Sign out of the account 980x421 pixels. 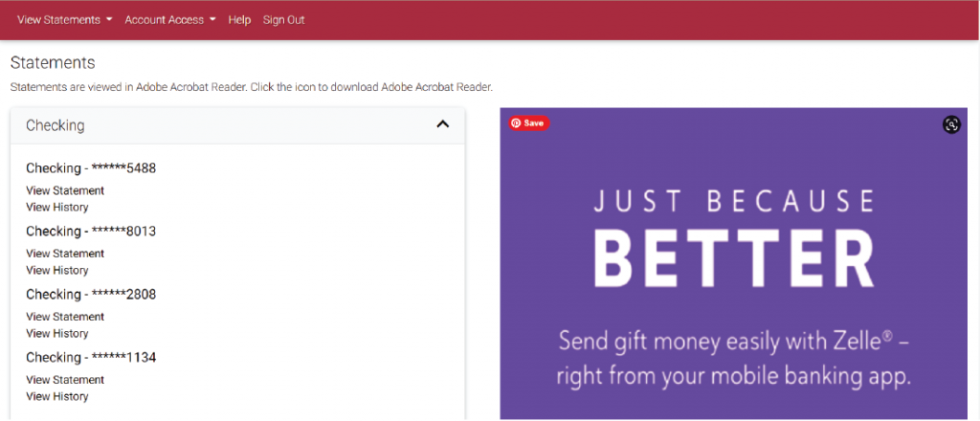click(283, 19)
